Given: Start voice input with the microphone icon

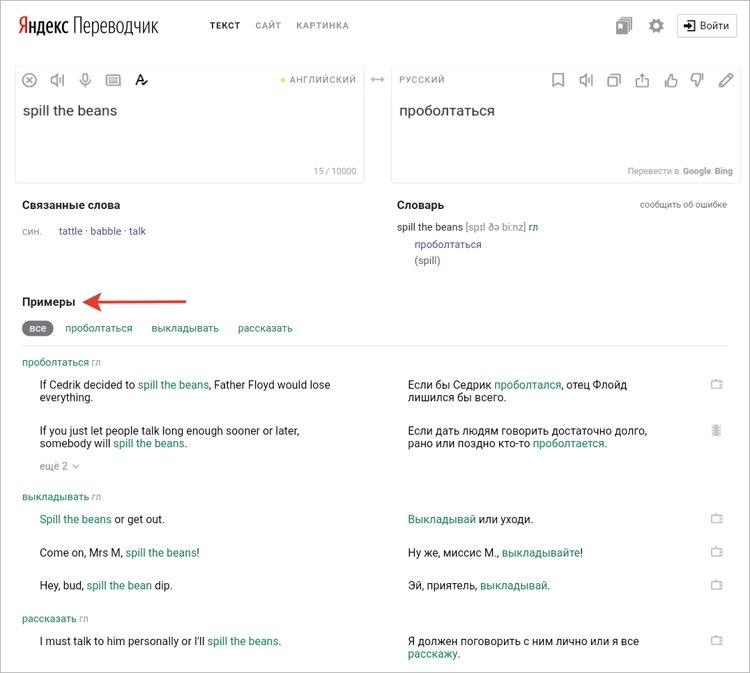Looking at the screenshot, I should [85, 80].
